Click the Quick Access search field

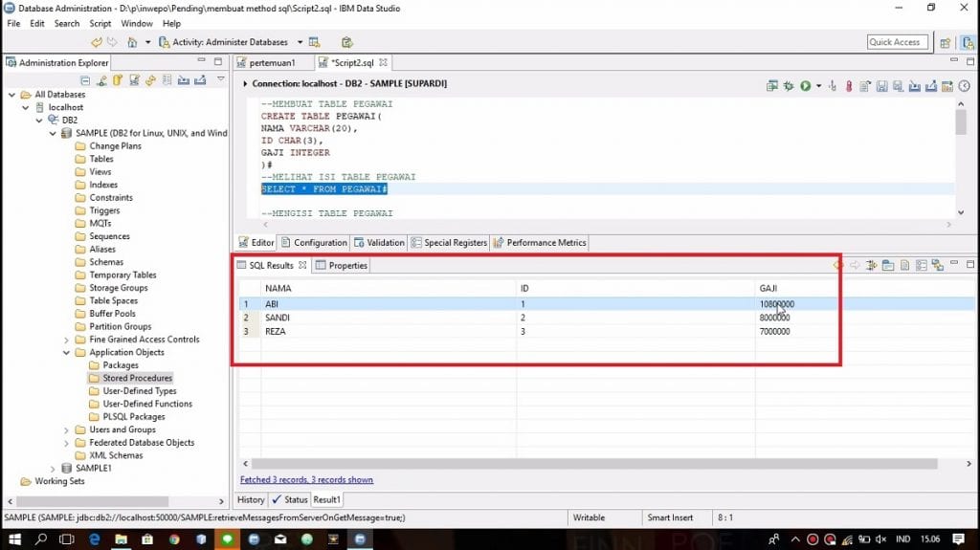[896, 42]
